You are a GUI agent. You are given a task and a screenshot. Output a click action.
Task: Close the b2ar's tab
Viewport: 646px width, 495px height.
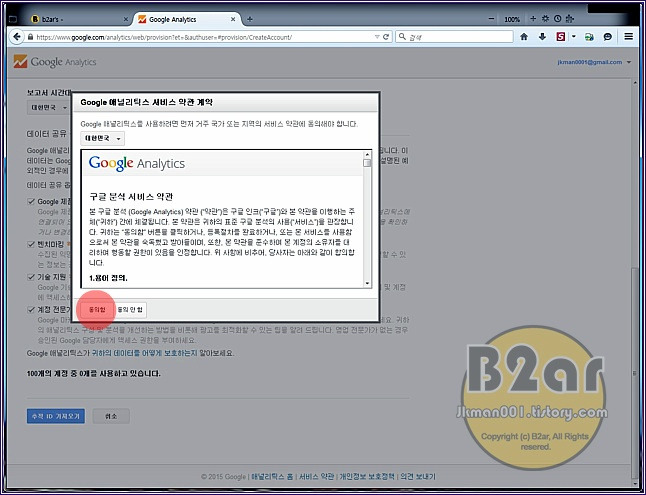coord(126,19)
